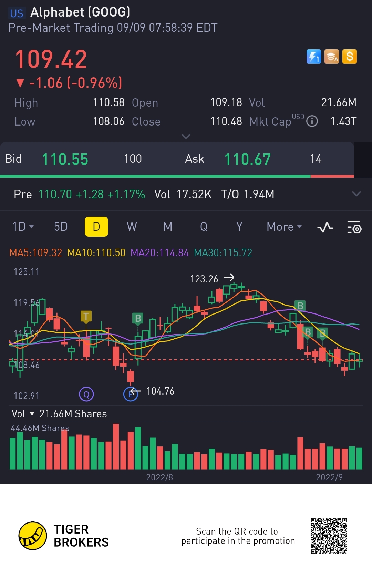Viewport: 372px width, 588px height.
Task: Open the Vol indicator dropdown
Action: click(23, 414)
